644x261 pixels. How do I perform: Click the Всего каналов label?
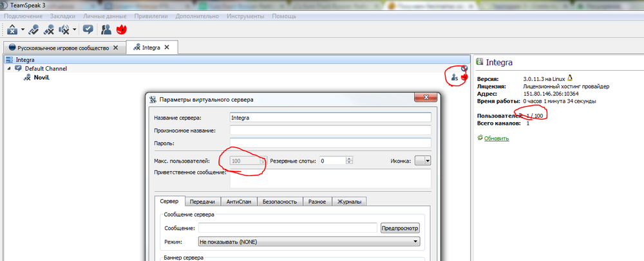point(499,123)
